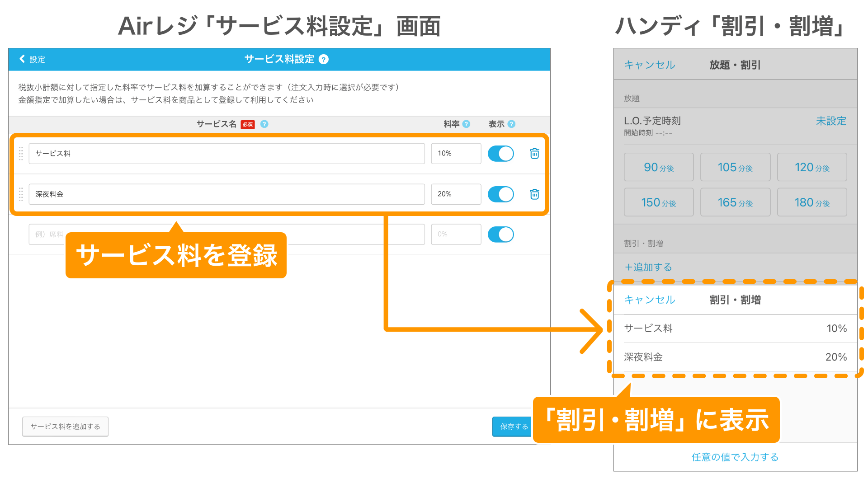This screenshot has height=488, width=868.
Task: Open help icon next to サービス名 header
Action: [264, 124]
